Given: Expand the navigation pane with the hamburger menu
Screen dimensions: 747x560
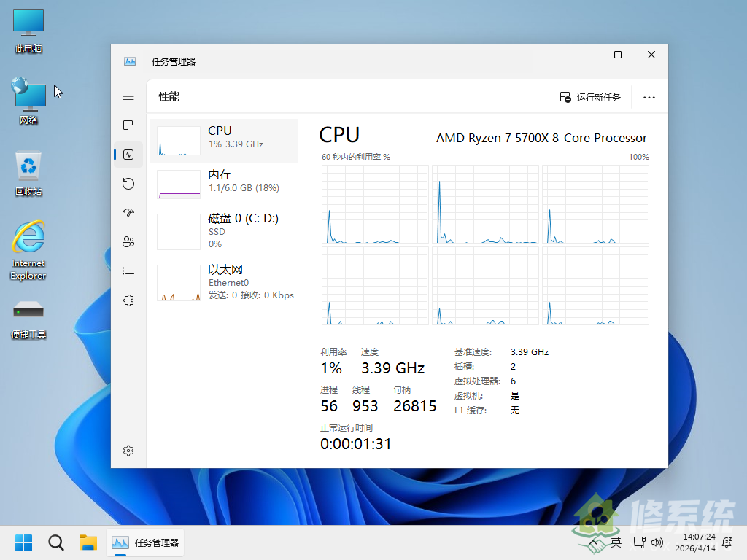Looking at the screenshot, I should [x=128, y=96].
